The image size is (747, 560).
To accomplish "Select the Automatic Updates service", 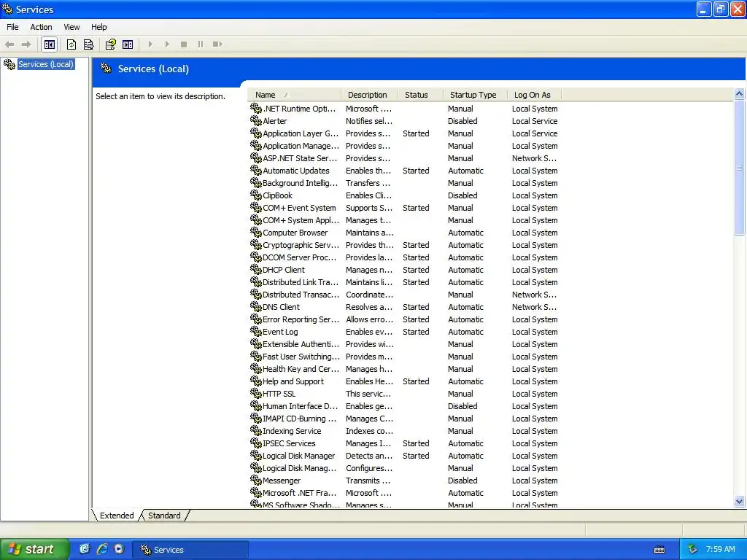I will pos(296,171).
